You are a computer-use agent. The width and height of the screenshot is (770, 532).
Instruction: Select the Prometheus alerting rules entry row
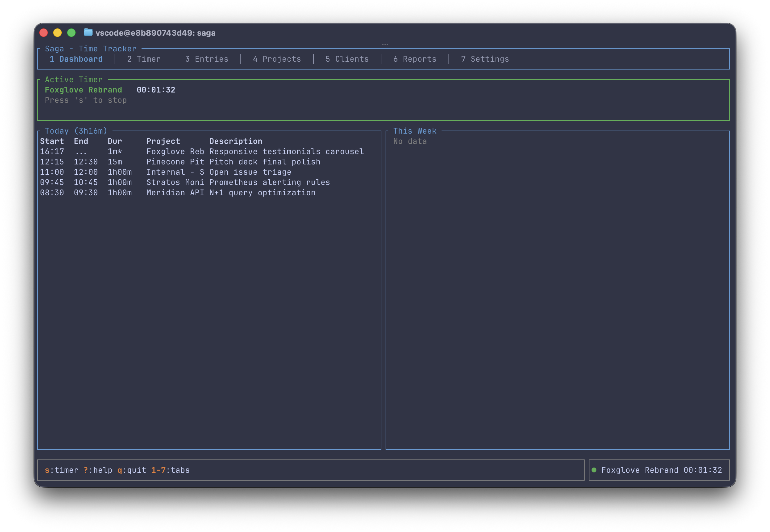point(269,182)
